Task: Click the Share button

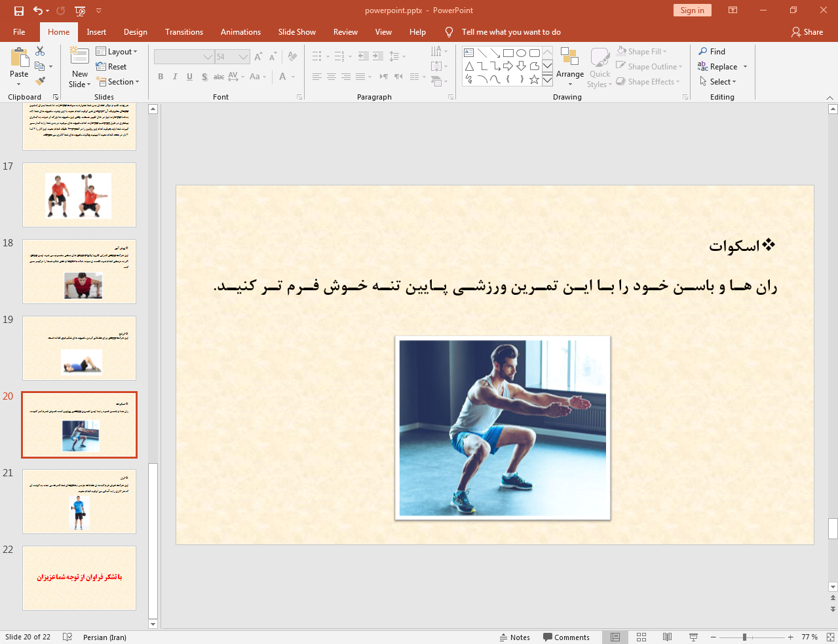Action: click(x=807, y=31)
